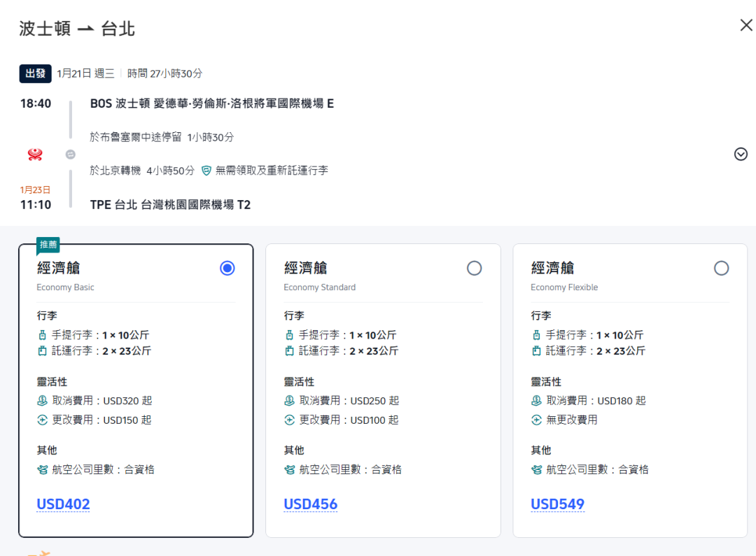This screenshot has height=556, width=756.
Task: Click cancellation fee icon in Economy Flexible
Action: point(537,401)
